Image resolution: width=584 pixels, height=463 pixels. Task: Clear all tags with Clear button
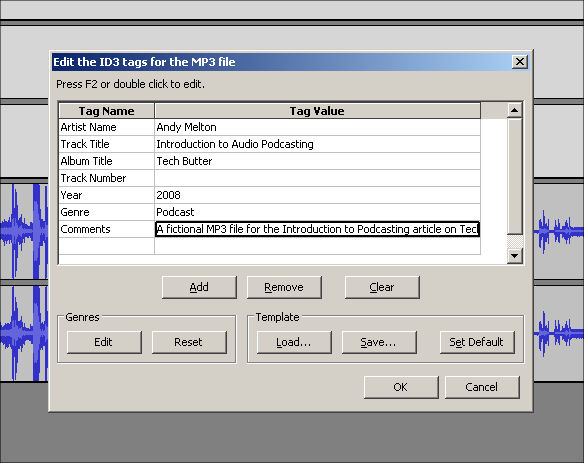(x=382, y=287)
